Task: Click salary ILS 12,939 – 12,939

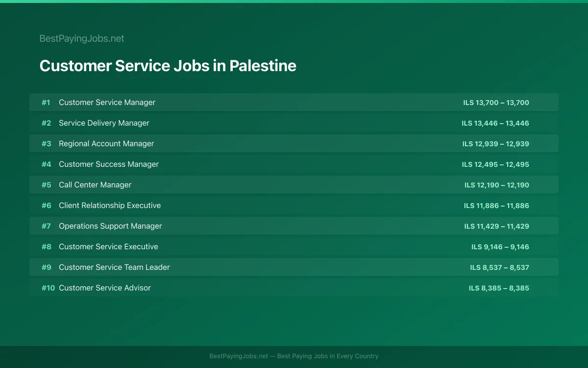Action: coord(496,144)
